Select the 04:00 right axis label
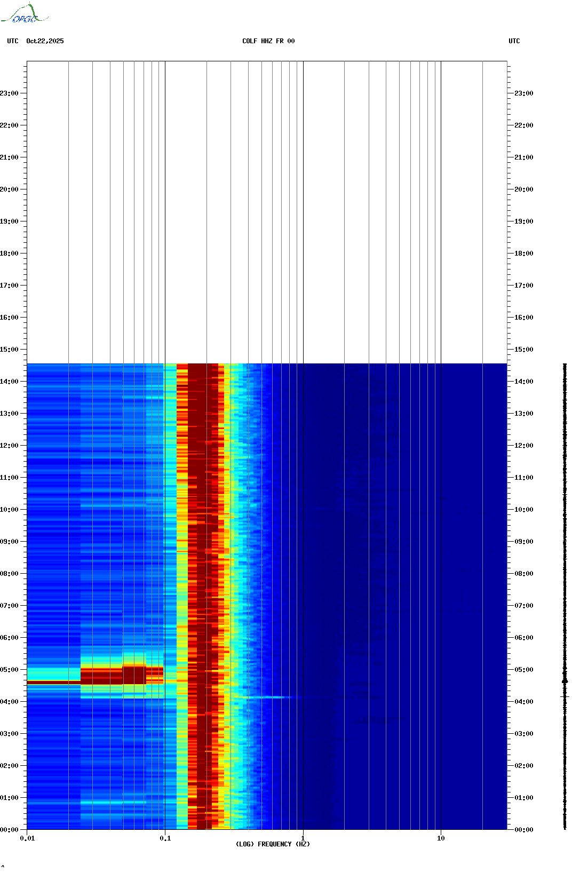 coord(524,702)
